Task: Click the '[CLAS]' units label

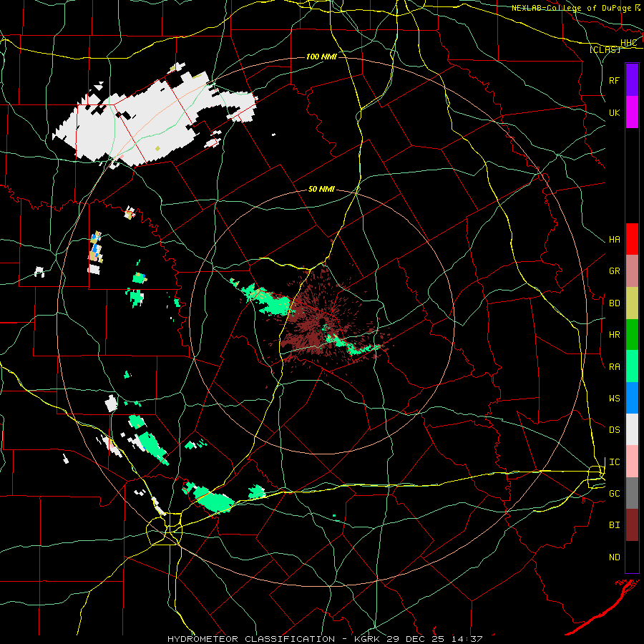Action: pyautogui.click(x=605, y=49)
